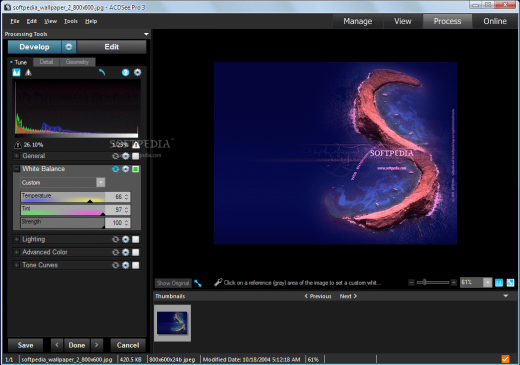Screen dimensions: 520x365
Task: Click fit image view icon
Action: pos(510,283)
